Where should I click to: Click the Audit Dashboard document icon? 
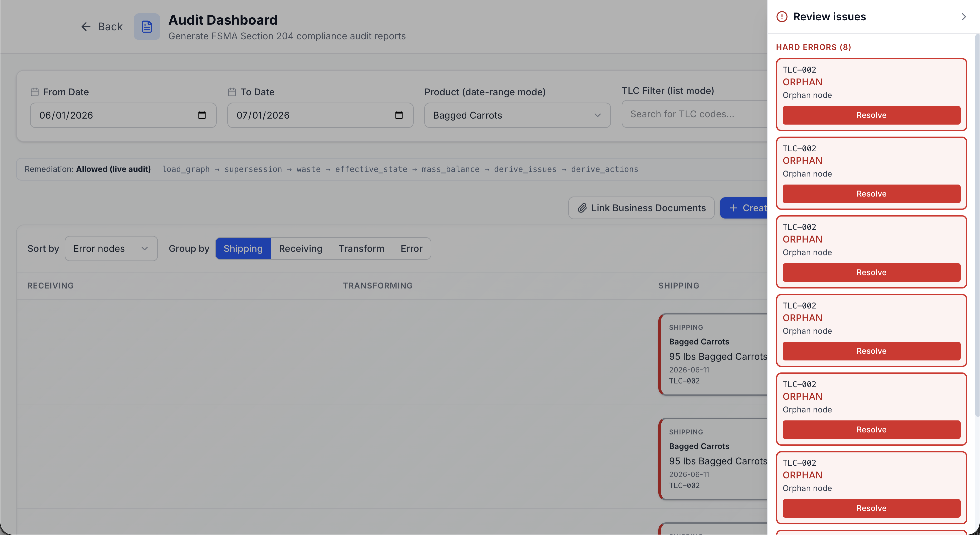147,27
